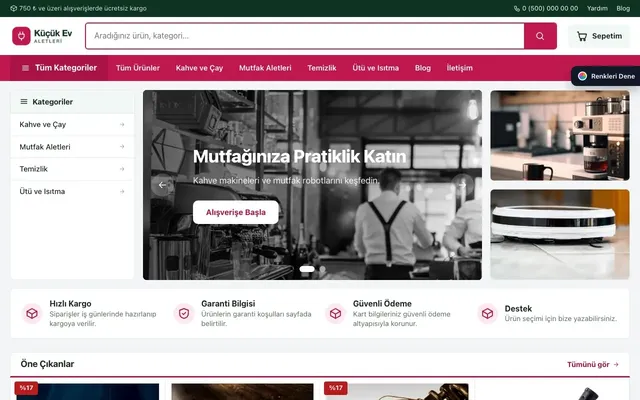
Task: Open the robot vacuum promo image
Action: coord(560,234)
